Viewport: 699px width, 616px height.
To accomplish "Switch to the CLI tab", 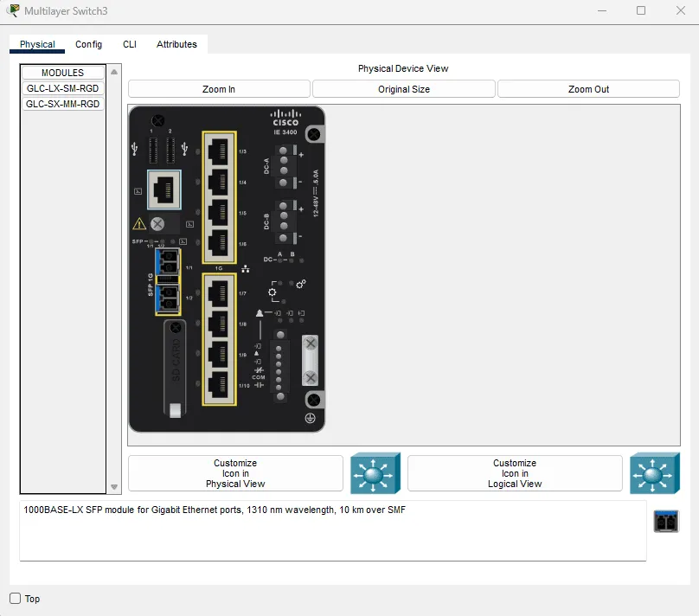I will pos(129,44).
